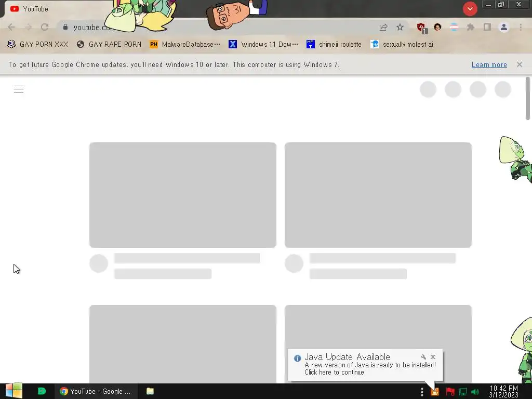Open the shimeji roulette bookmark
This screenshot has height=399, width=532.
[334, 45]
